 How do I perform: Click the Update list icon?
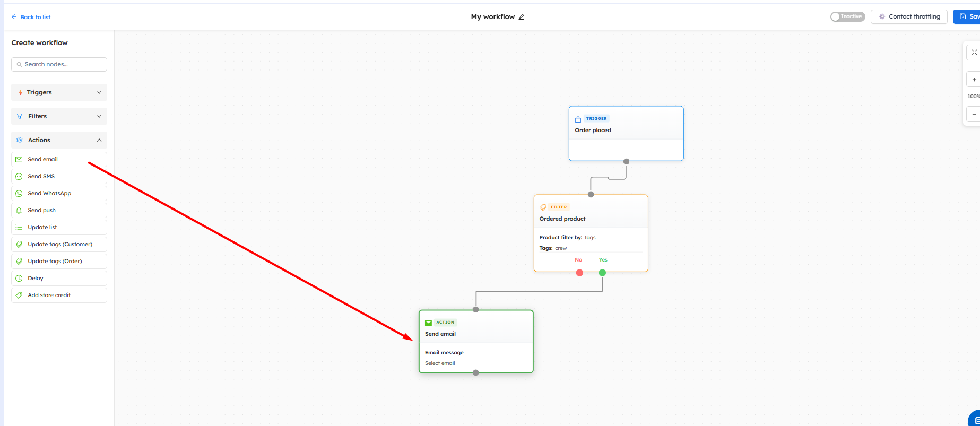coord(19,228)
